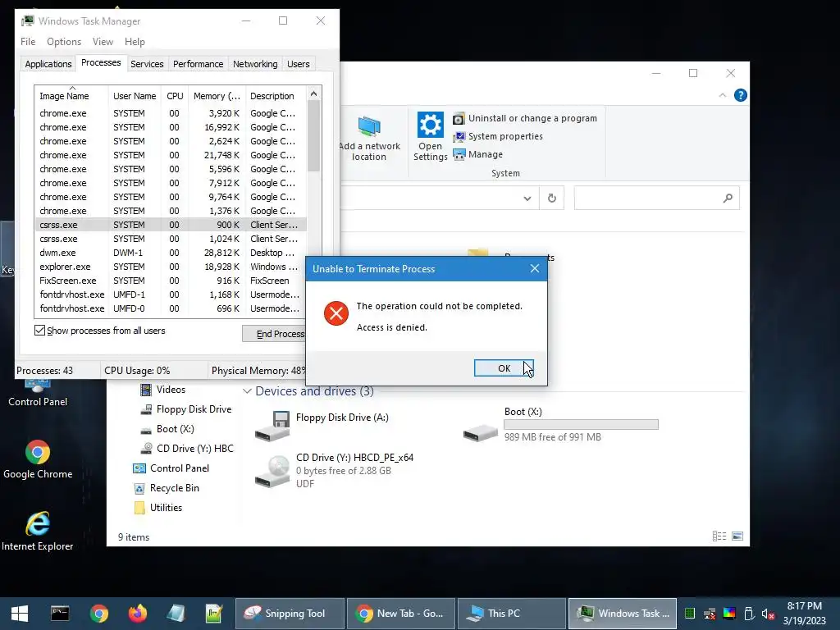The image size is (840, 630).
Task: Switch to New Tab Chrome taskbar button
Action: point(400,614)
